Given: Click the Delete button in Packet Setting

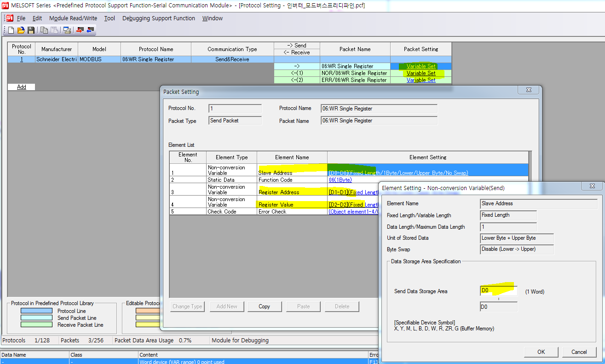Looking at the screenshot, I should coord(342,306).
